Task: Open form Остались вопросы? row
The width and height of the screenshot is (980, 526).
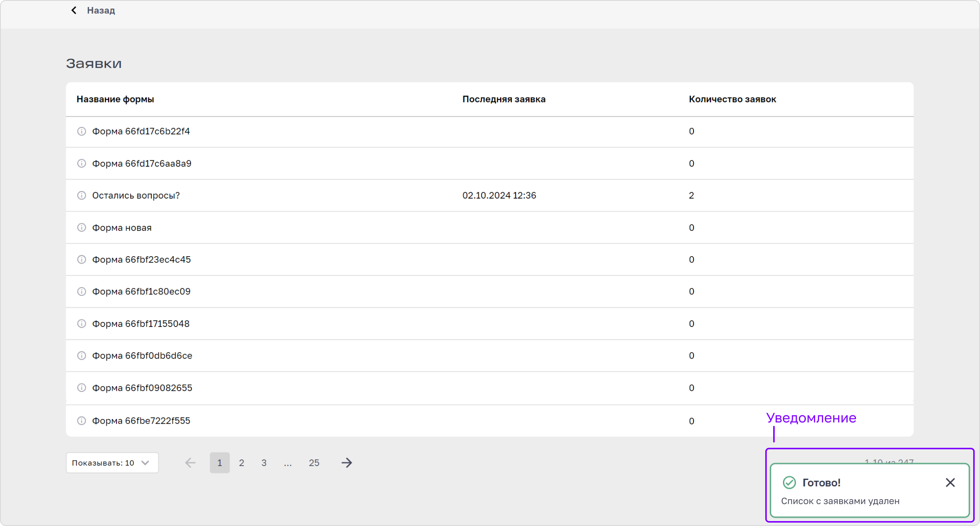Action: pos(490,195)
